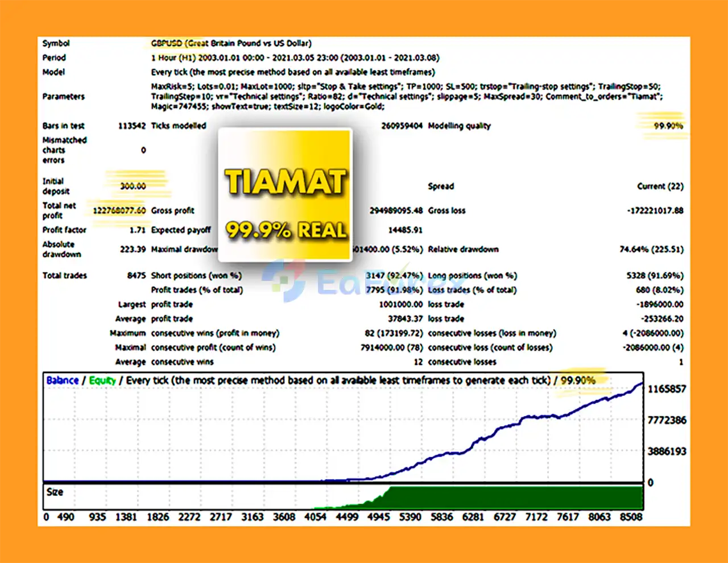Image resolution: width=728 pixels, height=563 pixels.
Task: Select the Expected payoff value 14485.91
Action: [x=405, y=230]
